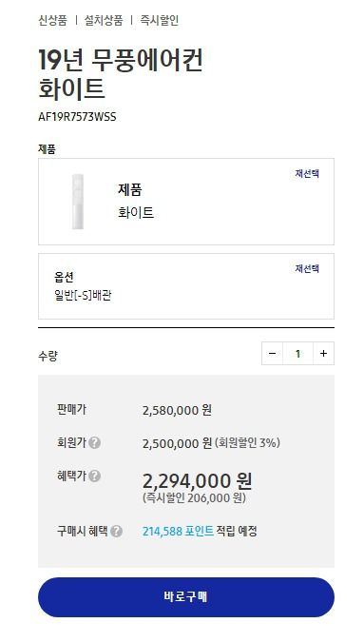Viewport: 364px width, 642px height.
Task: Open the 회원가 help question-mark icon
Action: pyautogui.click(x=94, y=442)
